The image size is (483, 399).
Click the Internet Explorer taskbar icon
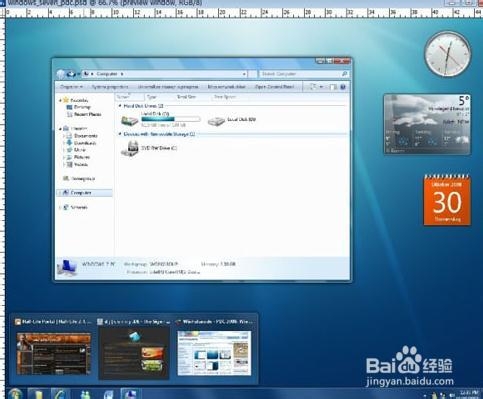pos(60,394)
